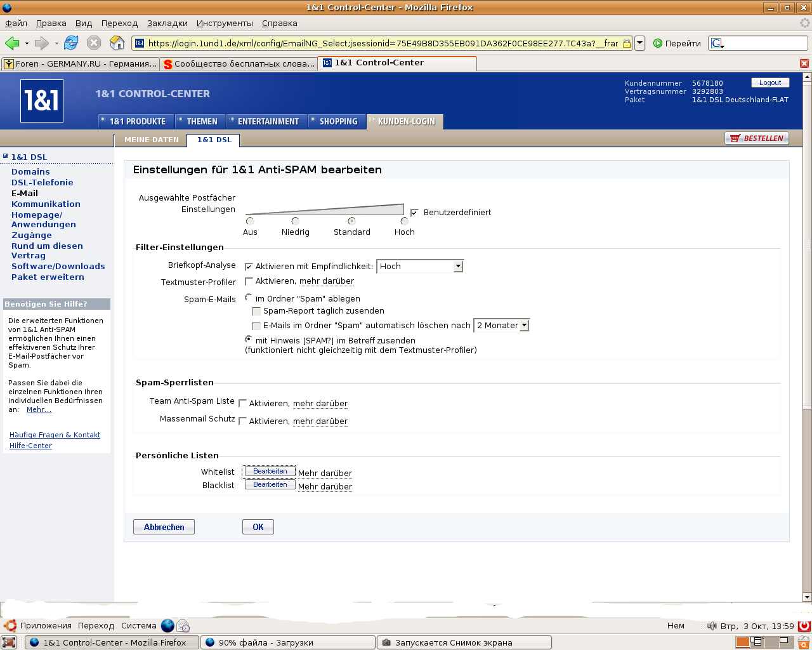Viewport: 812px width, 650px height.
Task: Open the 1&1 PRODUKTE navigation tab
Action: pyautogui.click(x=136, y=121)
